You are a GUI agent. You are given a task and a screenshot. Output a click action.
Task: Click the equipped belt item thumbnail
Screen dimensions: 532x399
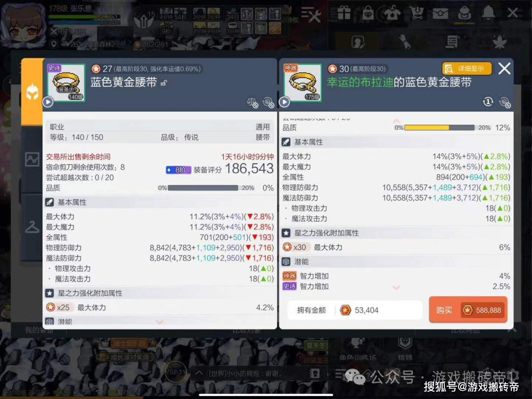tap(66, 82)
